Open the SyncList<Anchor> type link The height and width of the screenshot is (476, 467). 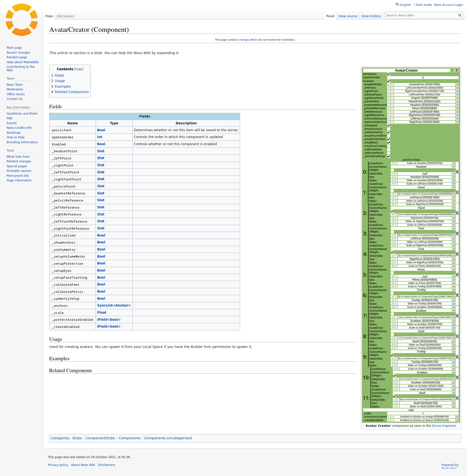tap(114, 306)
